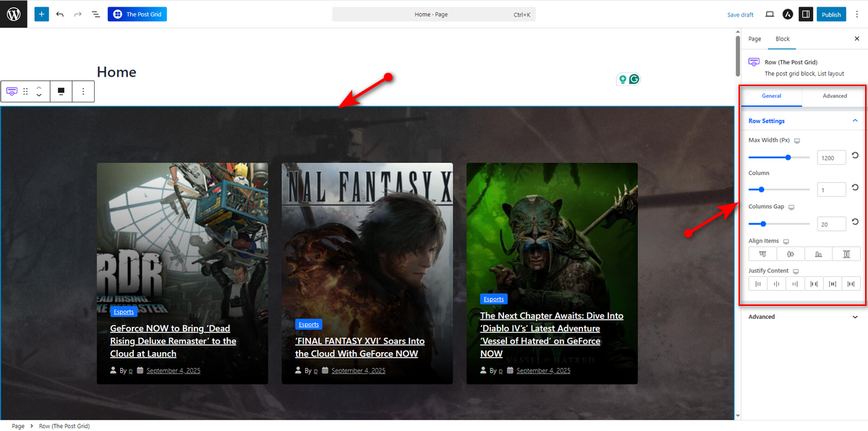Collapse the Row Settings panel

pyautogui.click(x=803, y=121)
